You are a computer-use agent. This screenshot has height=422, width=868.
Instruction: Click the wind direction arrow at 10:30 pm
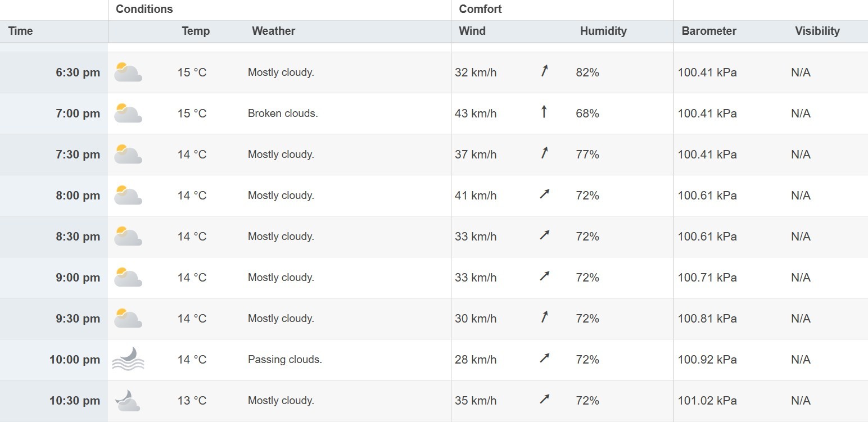544,400
